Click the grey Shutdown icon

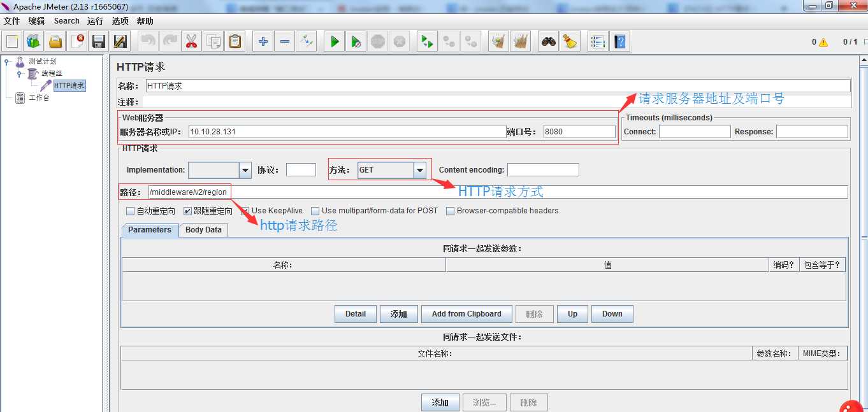(400, 41)
